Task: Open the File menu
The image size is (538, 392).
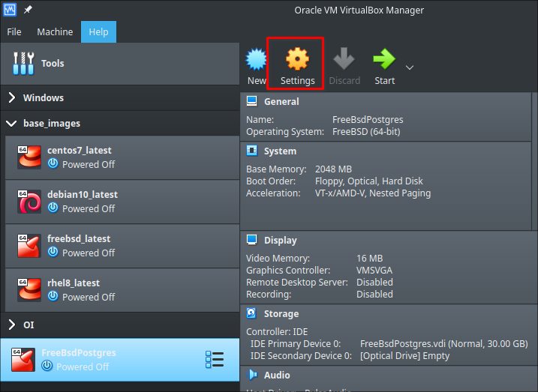Action: (14, 32)
